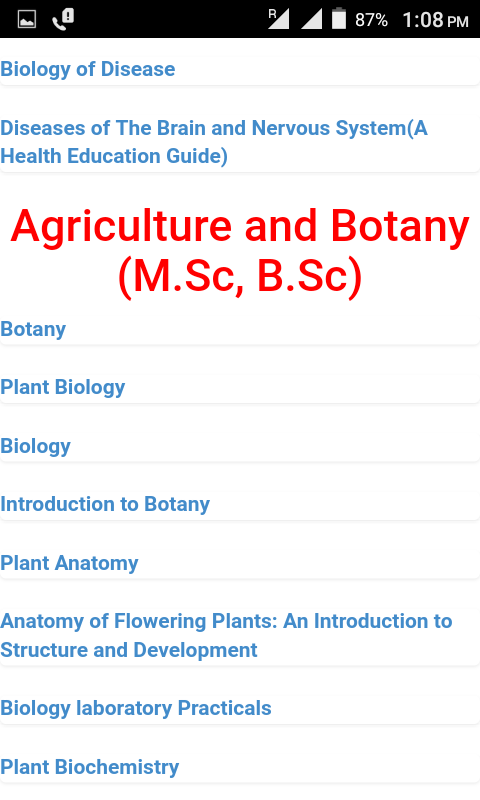Screen dimensions: 480x800
Task: Open the Plant Biology link
Action: point(63,387)
